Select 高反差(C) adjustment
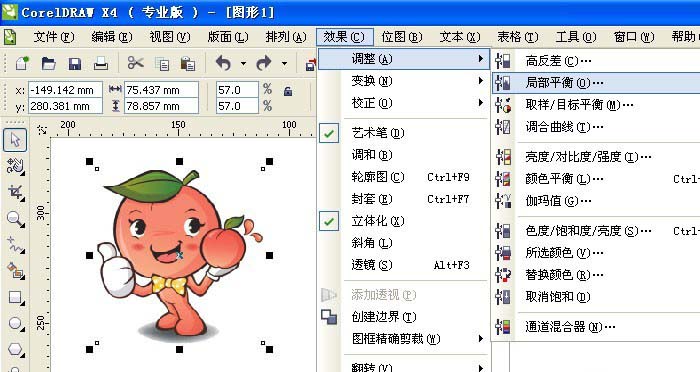Screen dimensions: 700x372 596,61
